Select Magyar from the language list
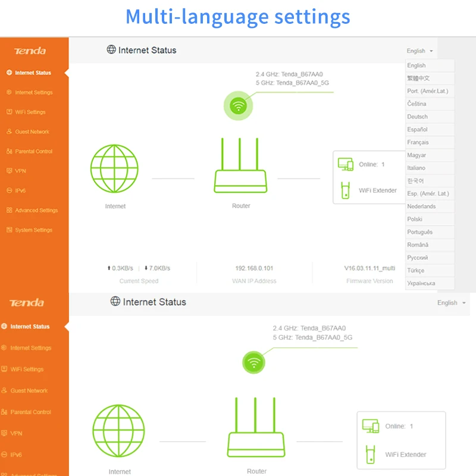Screen dimensions: 476x476 430,155
